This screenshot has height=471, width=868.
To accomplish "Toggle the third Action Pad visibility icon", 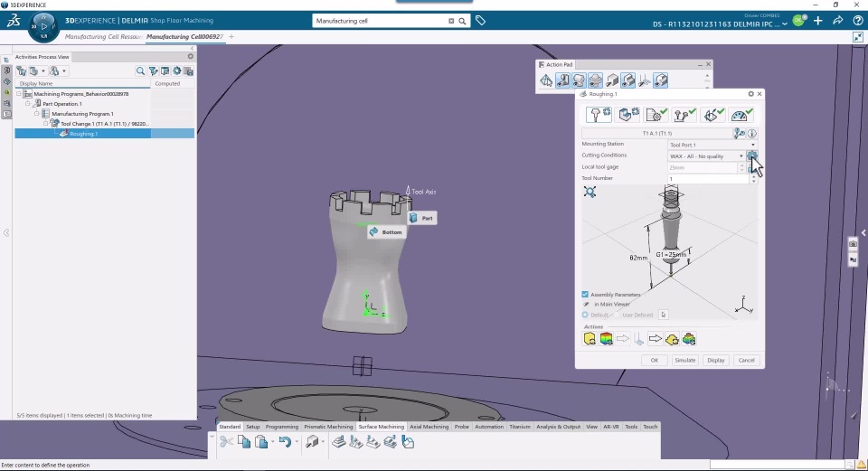I will pyautogui.click(x=579, y=80).
